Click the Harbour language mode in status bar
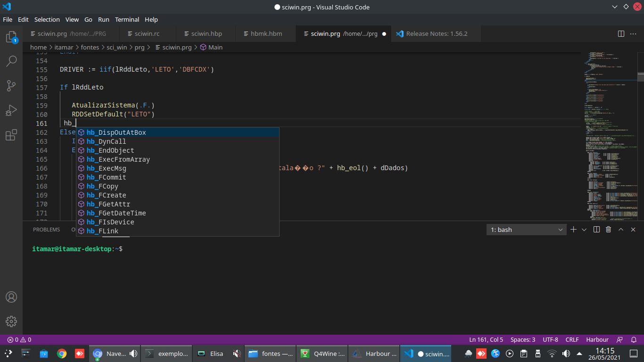 click(x=597, y=339)
